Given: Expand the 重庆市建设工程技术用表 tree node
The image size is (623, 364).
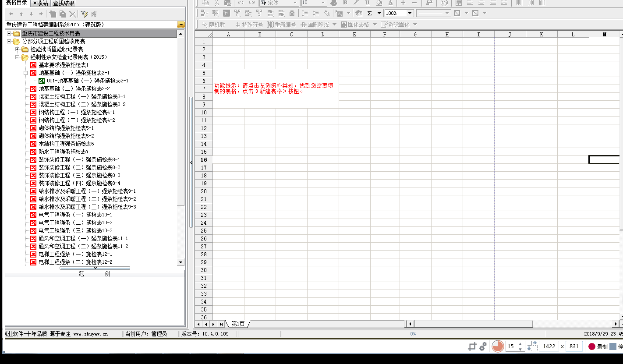Looking at the screenshot, I should (x=9, y=34).
